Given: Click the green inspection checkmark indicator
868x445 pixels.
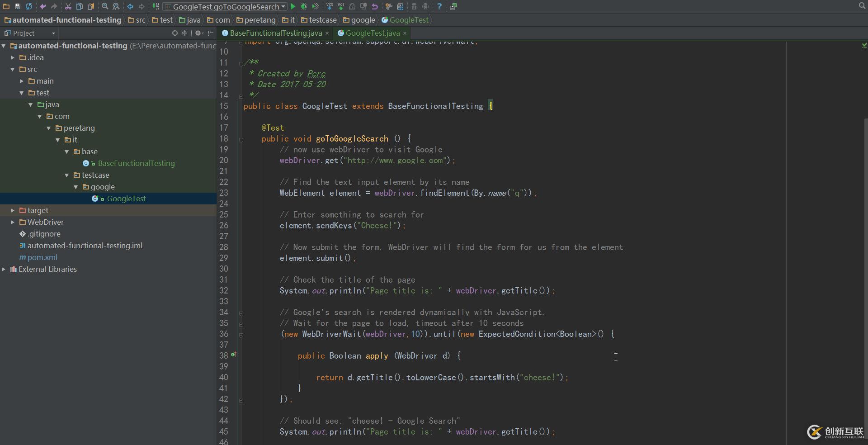Looking at the screenshot, I should click(864, 45).
